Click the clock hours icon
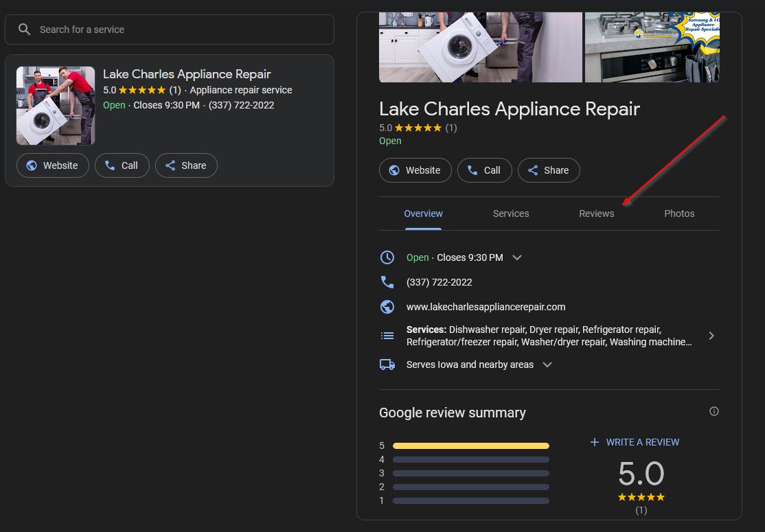The width and height of the screenshot is (765, 532). 387,257
